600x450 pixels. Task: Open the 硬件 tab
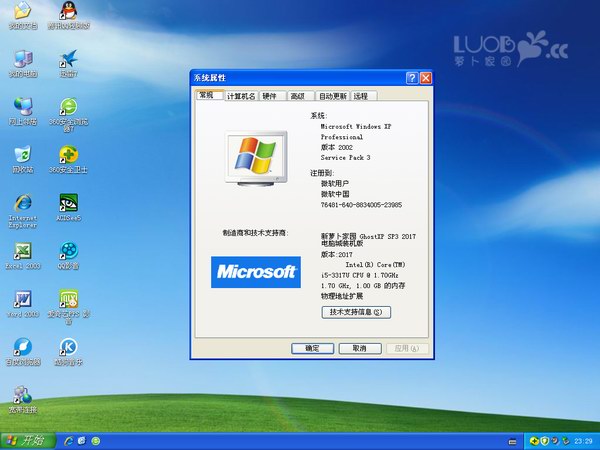pos(270,96)
